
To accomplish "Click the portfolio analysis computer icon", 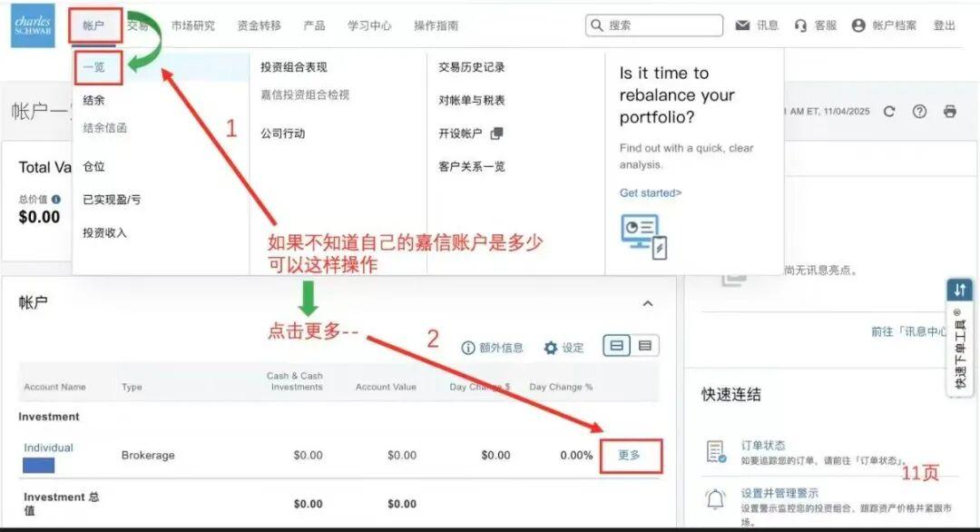I will pyautogui.click(x=643, y=236).
